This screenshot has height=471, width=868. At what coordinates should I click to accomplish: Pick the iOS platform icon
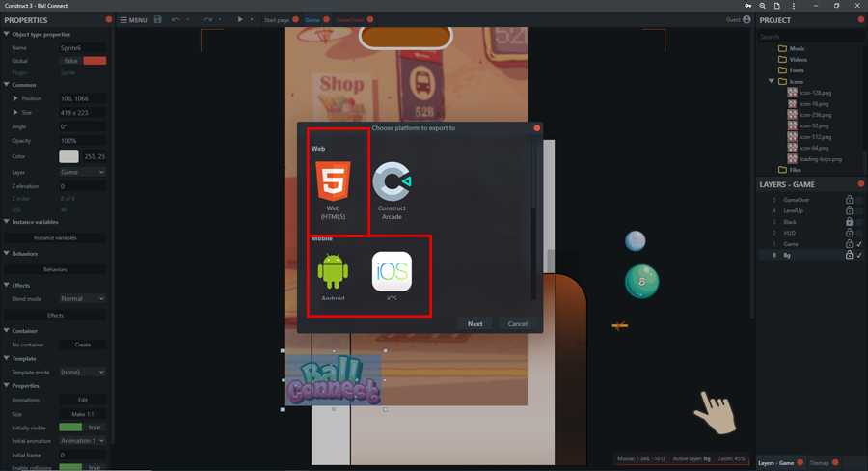coord(392,272)
